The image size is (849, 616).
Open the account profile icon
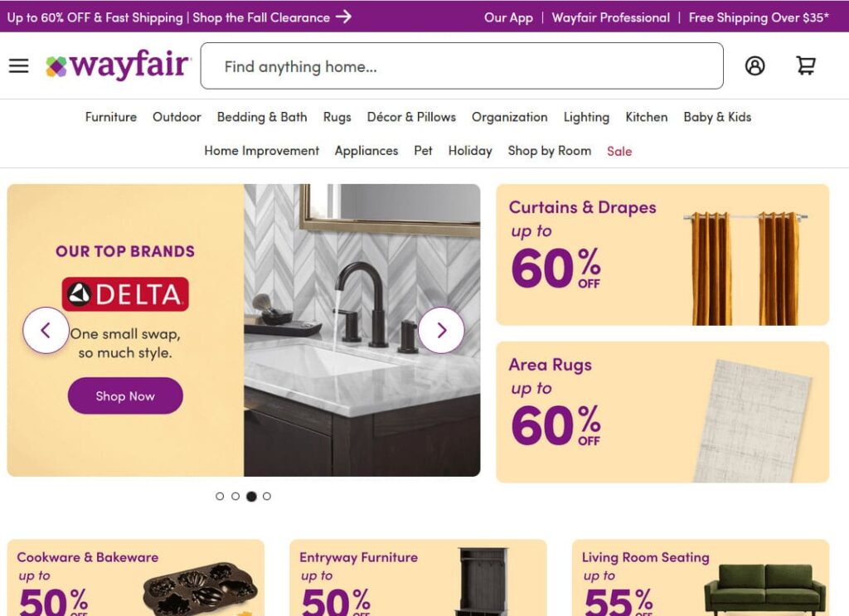coord(754,65)
